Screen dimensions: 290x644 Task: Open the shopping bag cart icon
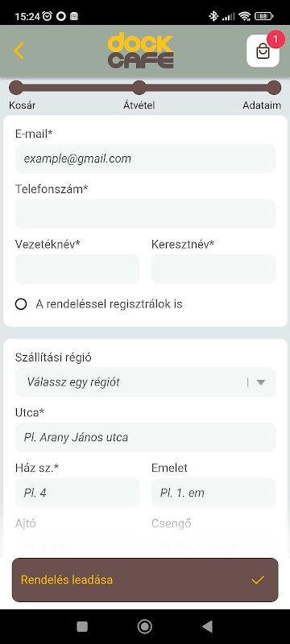(x=263, y=51)
